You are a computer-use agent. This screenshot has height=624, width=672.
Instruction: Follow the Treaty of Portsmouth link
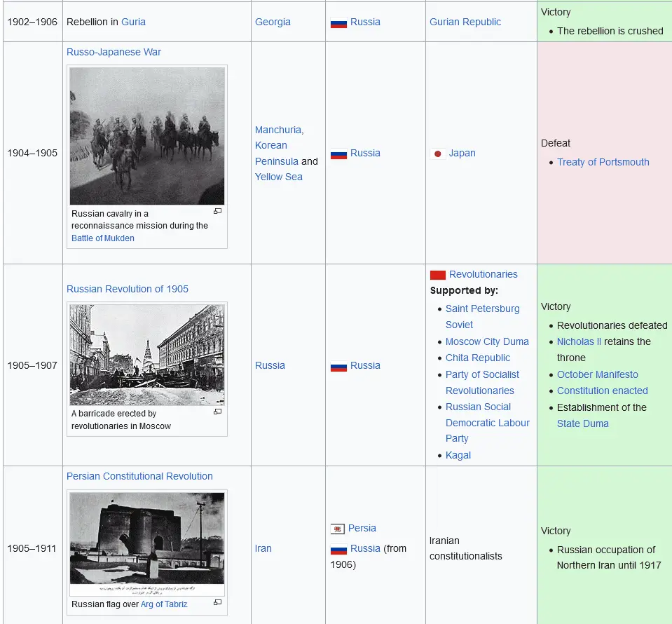click(603, 162)
